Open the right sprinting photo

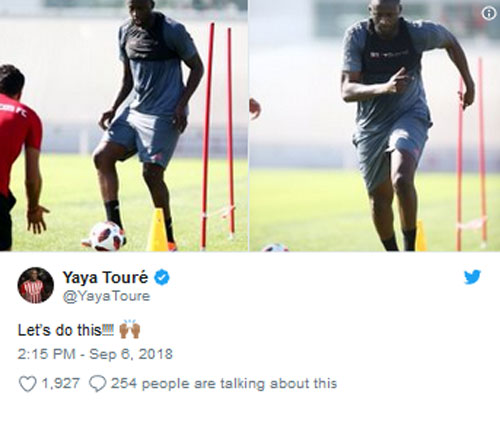pos(375,125)
